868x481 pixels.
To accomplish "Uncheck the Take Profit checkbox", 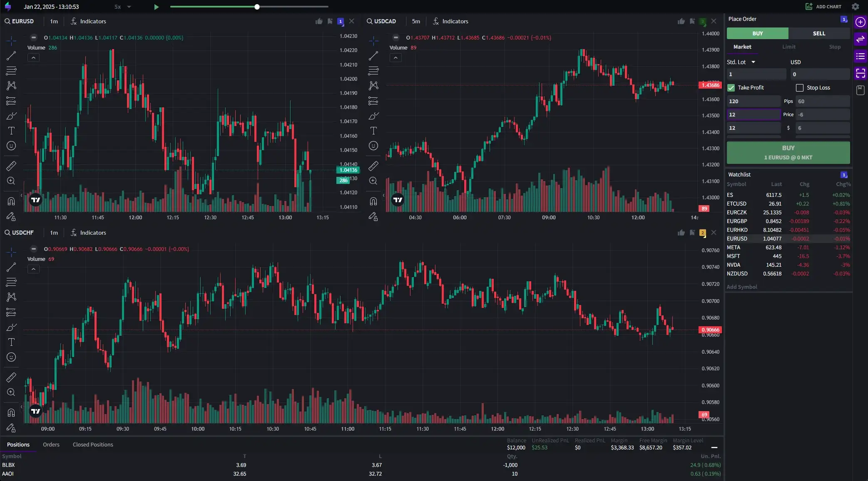I will (x=731, y=88).
